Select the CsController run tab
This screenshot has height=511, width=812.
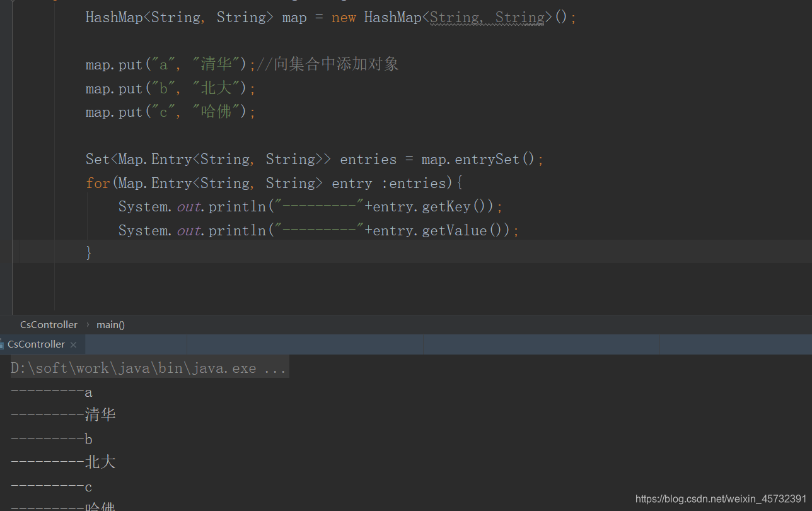coord(36,344)
